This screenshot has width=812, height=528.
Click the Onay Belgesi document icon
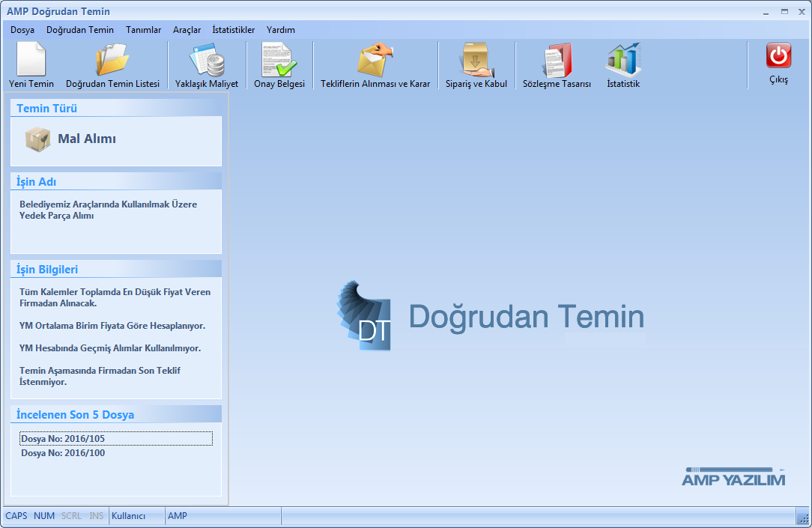(x=279, y=60)
